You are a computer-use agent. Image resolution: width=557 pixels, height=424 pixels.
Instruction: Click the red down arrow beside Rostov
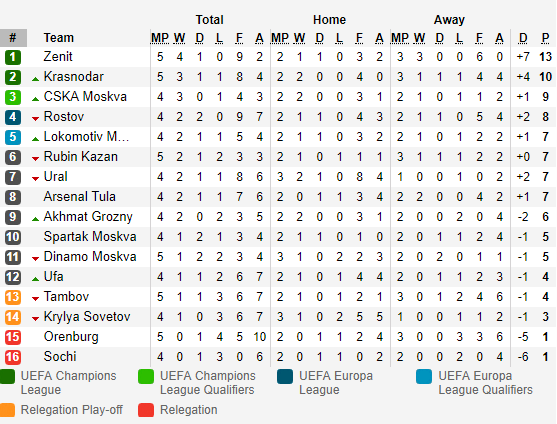click(35, 119)
